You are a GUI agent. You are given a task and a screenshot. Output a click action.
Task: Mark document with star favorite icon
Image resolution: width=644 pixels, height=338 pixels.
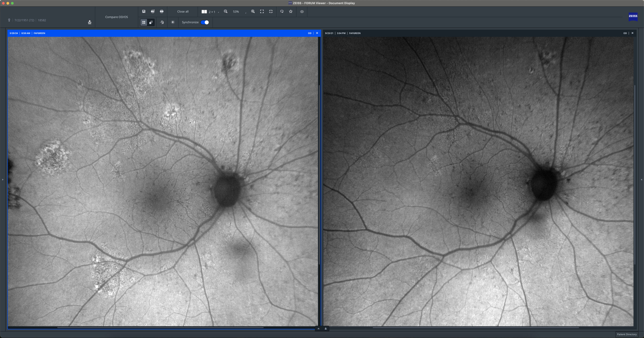click(291, 12)
